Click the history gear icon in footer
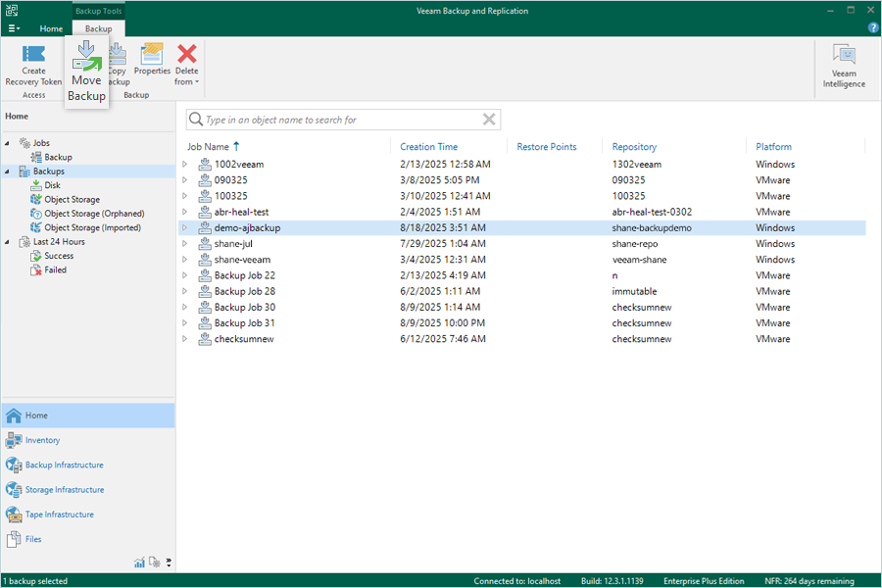Image resolution: width=882 pixels, height=588 pixels. pyautogui.click(x=155, y=563)
